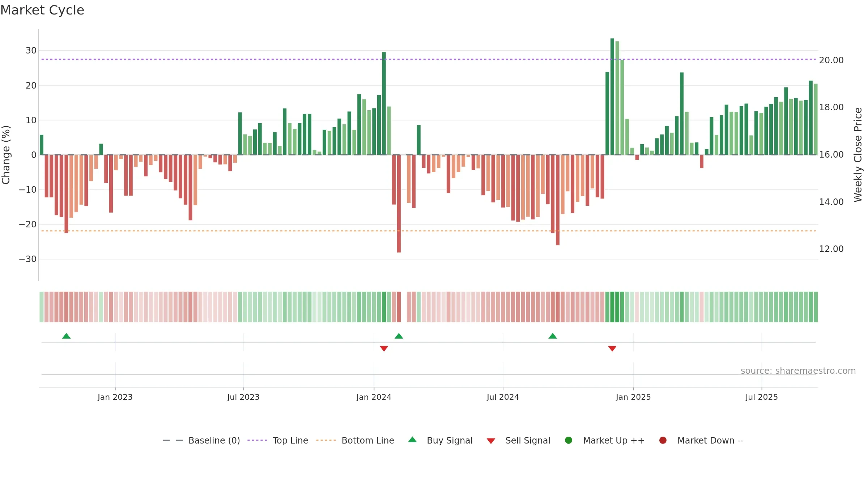This screenshot has height=488, width=868.
Task: Click the Market Cycle chart title
Action: (42, 10)
